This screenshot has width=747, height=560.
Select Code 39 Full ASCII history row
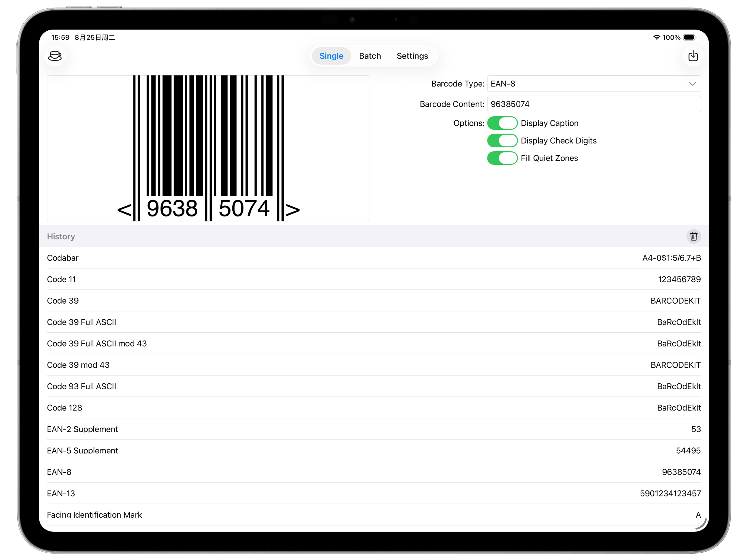pyautogui.click(x=374, y=322)
